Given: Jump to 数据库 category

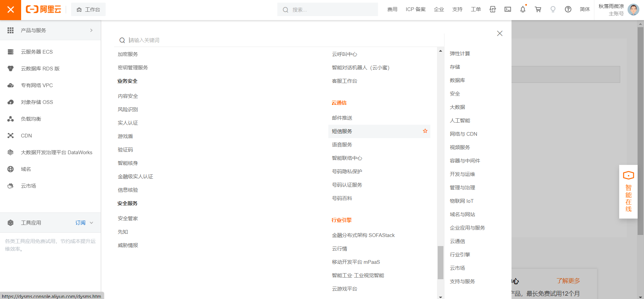Looking at the screenshot, I should click(457, 80).
